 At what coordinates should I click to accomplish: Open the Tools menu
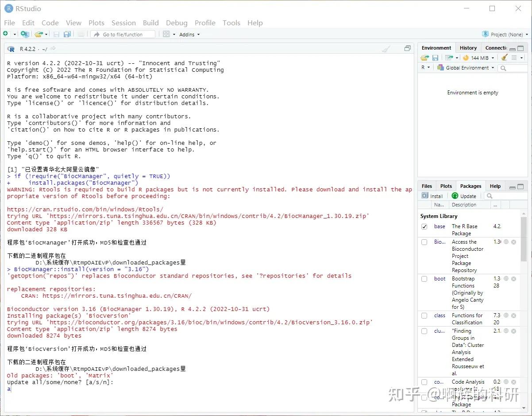point(231,23)
